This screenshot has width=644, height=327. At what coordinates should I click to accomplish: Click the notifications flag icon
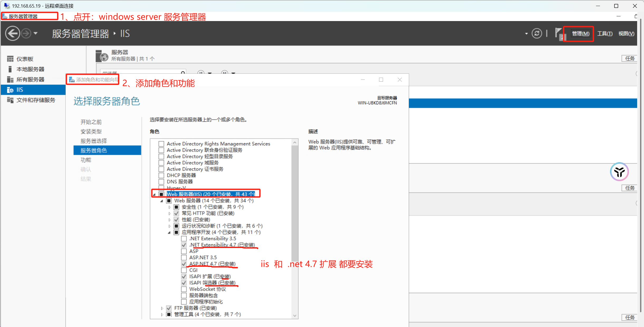(558, 33)
